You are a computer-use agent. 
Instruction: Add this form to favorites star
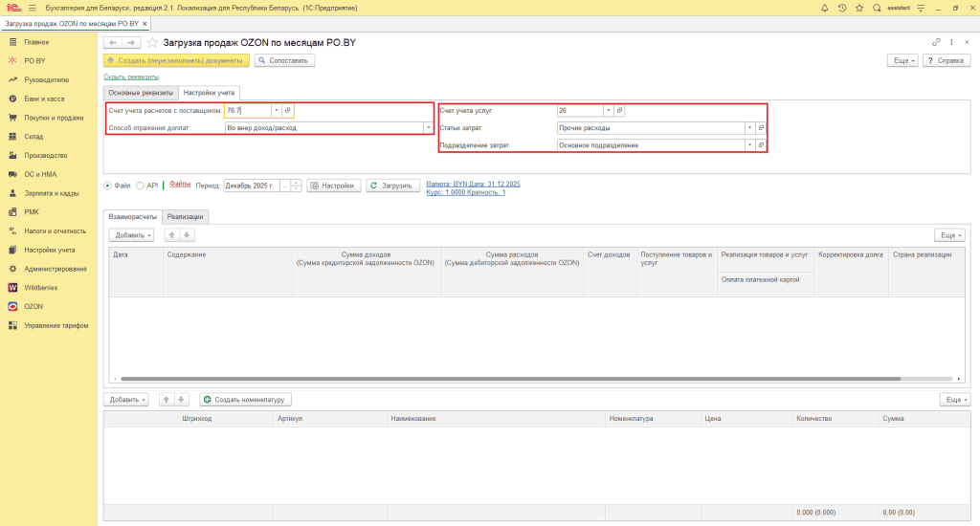152,42
